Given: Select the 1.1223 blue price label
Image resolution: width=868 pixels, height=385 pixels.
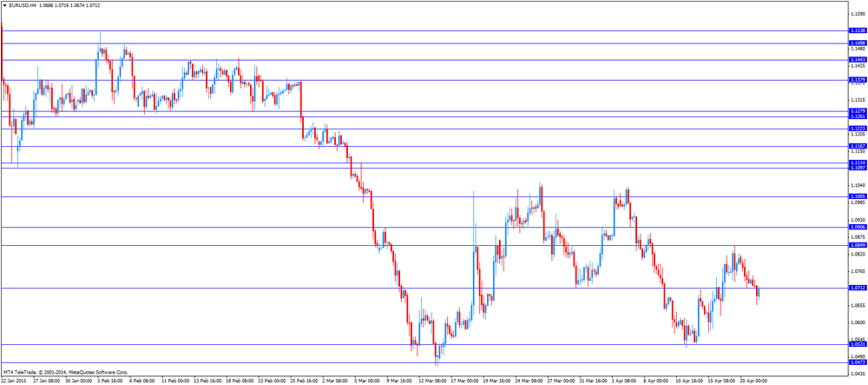Looking at the screenshot, I should 857,129.
